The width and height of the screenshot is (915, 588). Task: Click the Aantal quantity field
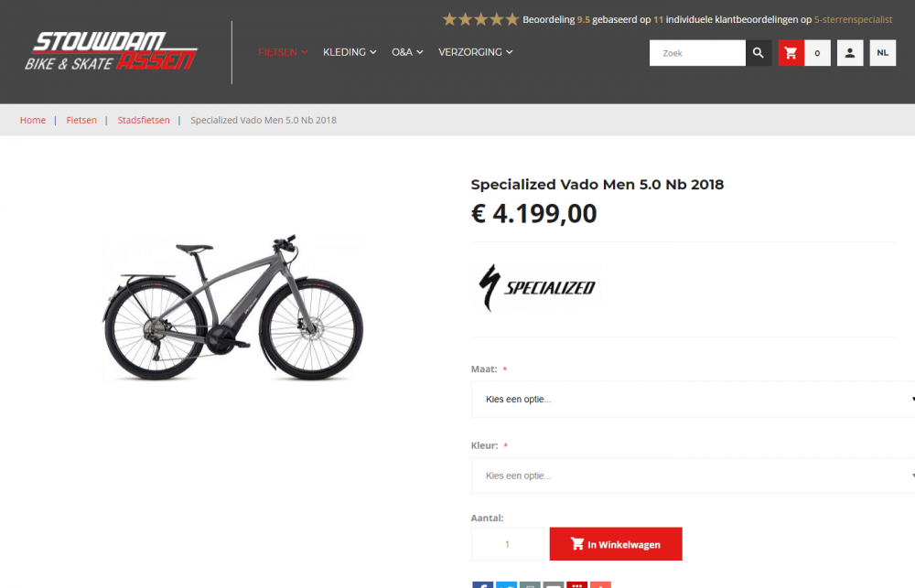pos(508,544)
